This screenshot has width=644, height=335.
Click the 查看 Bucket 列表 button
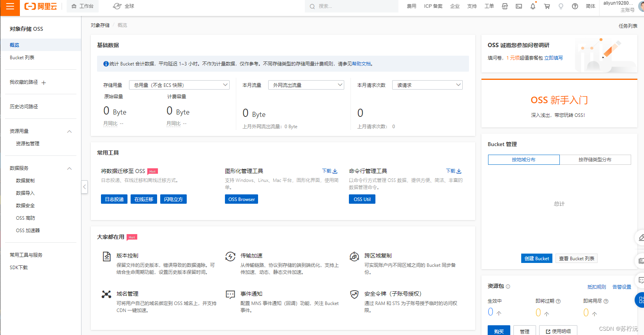point(577,258)
